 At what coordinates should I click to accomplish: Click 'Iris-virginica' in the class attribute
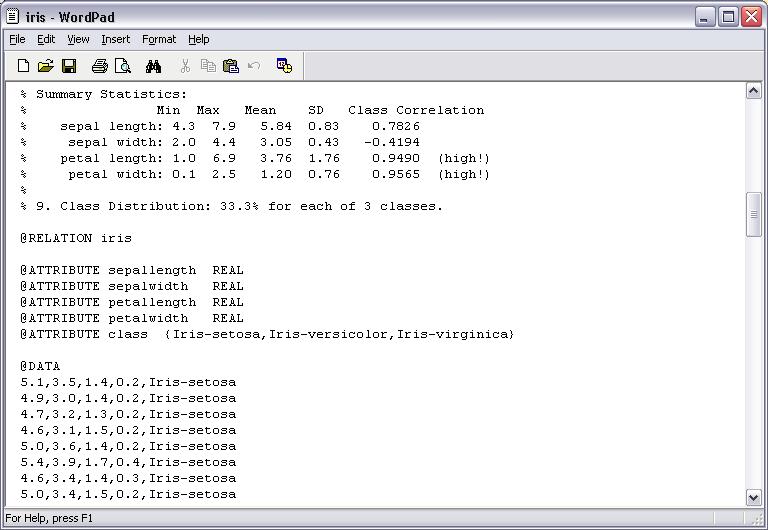(x=453, y=335)
